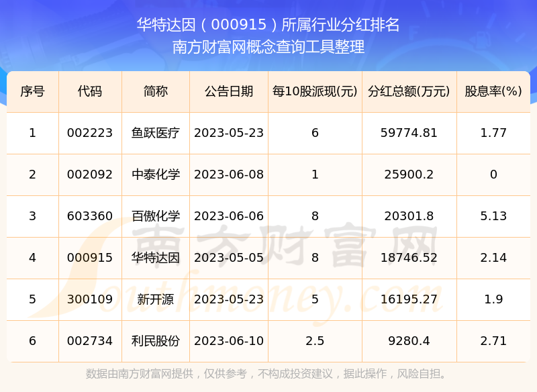Click the name 华特达因 in the table
This screenshot has width=537, height=392.
click(x=156, y=258)
